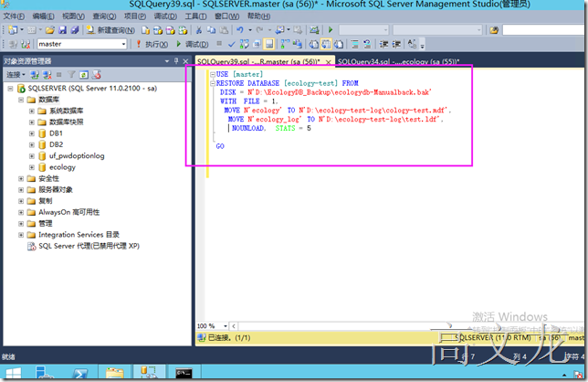This screenshot has width=588, height=382.
Task: Switch to the SQLQuery39.sql tab
Action: 258,61
